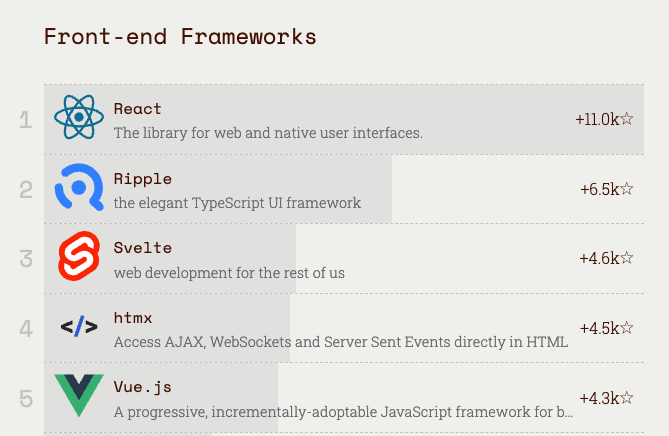Click rank number 5 beside Vue.js

(x=26, y=399)
